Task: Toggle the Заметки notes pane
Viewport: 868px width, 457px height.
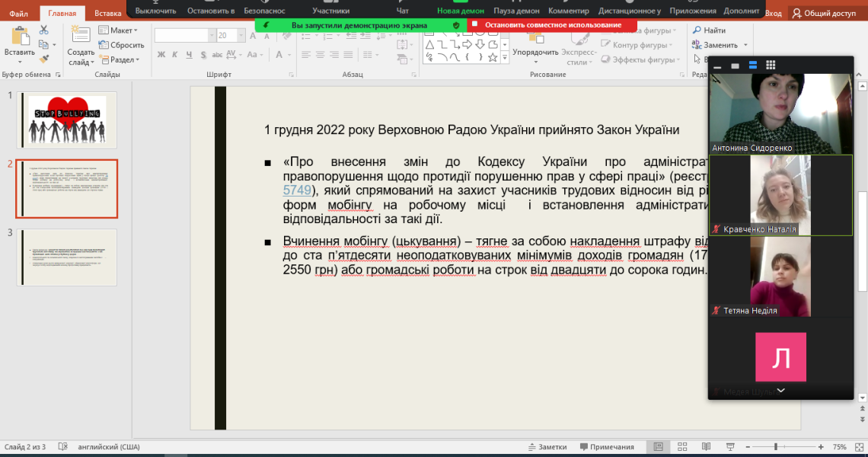Action: [x=547, y=447]
